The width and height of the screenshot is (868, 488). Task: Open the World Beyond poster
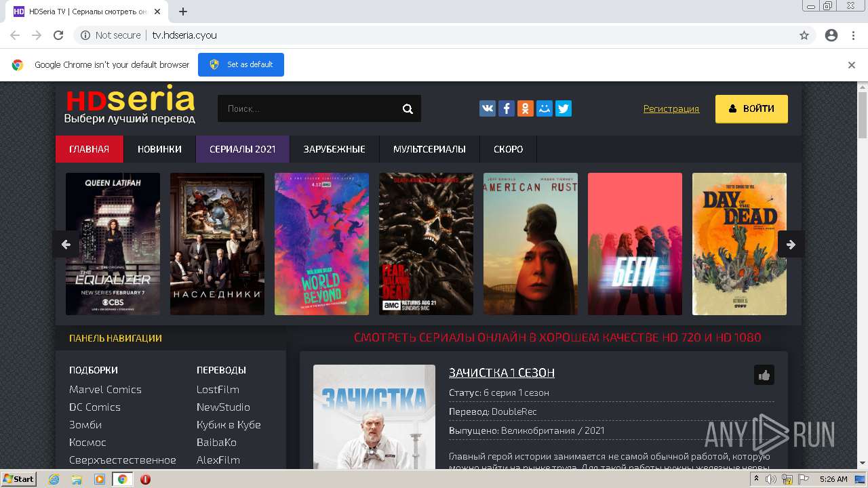tap(321, 244)
